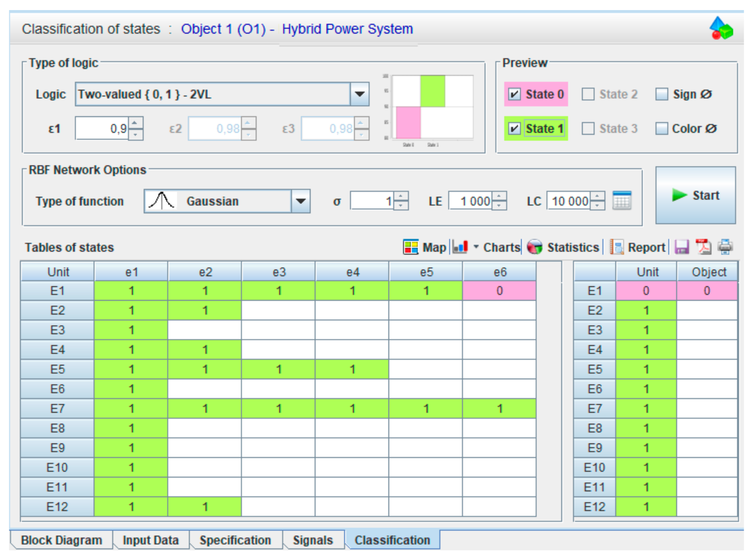Click the pink E1 e6 state cell

pyautogui.click(x=499, y=291)
